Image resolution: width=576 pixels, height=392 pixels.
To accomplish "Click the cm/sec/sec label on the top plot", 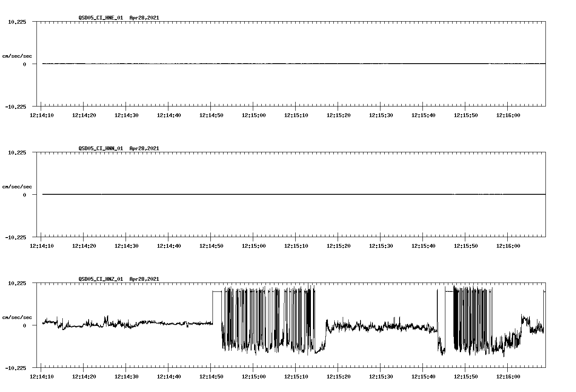I will click(18, 56).
